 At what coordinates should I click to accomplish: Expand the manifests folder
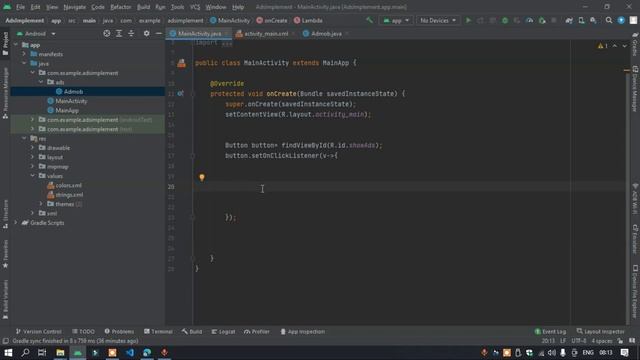24,54
